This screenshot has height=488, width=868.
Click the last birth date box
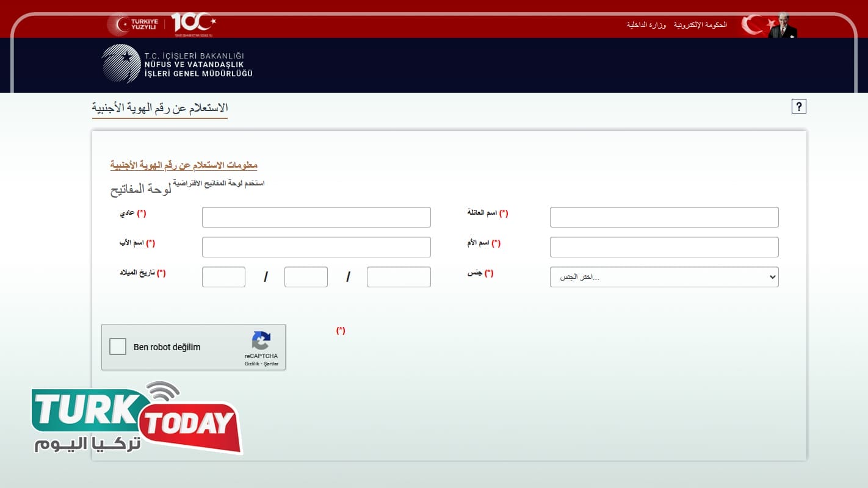tap(399, 277)
